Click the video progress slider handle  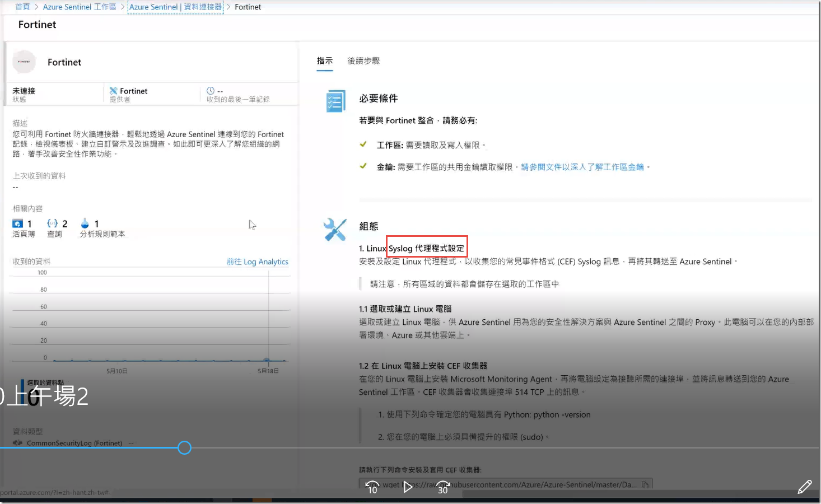184,448
